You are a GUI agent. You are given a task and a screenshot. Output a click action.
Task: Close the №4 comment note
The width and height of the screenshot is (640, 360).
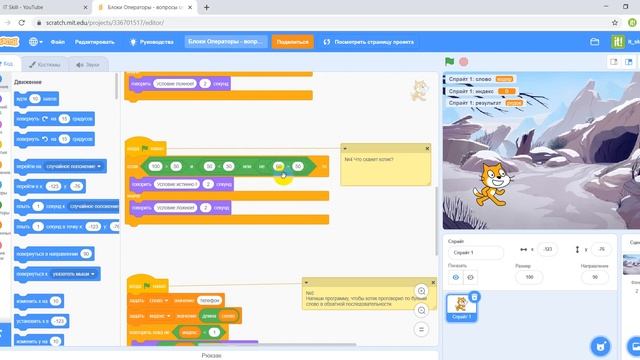tap(427, 149)
